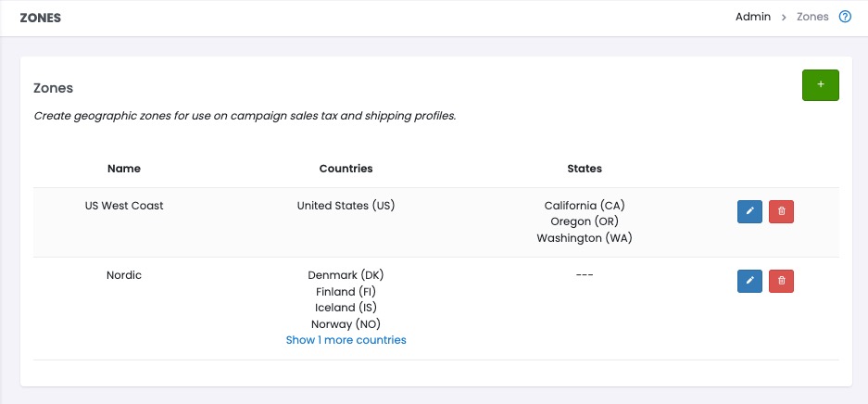Select the Nordic zone name

click(124, 275)
